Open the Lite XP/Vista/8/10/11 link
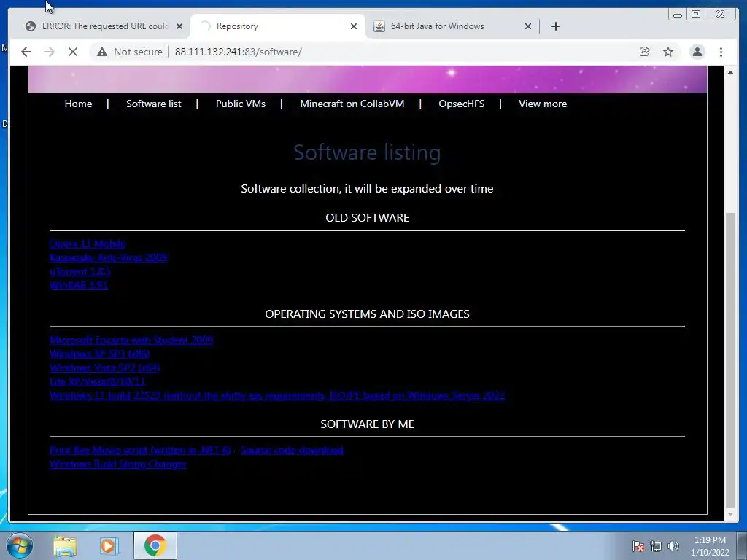Viewport: 747px width, 560px height. [98, 381]
